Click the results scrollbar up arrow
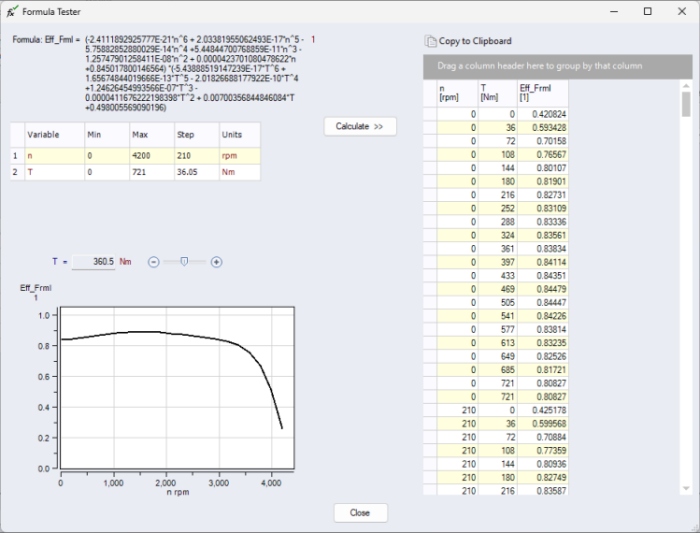 [686, 86]
